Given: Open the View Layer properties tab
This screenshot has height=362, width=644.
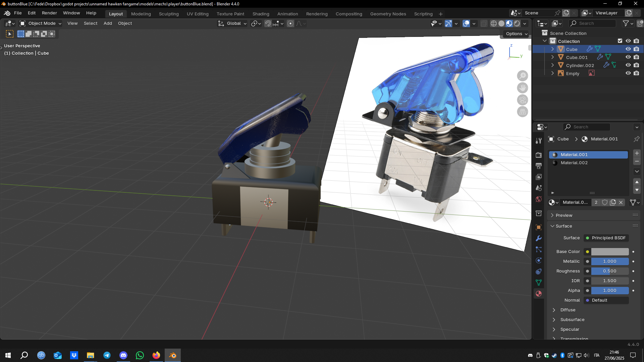Looking at the screenshot, I should point(539,177).
